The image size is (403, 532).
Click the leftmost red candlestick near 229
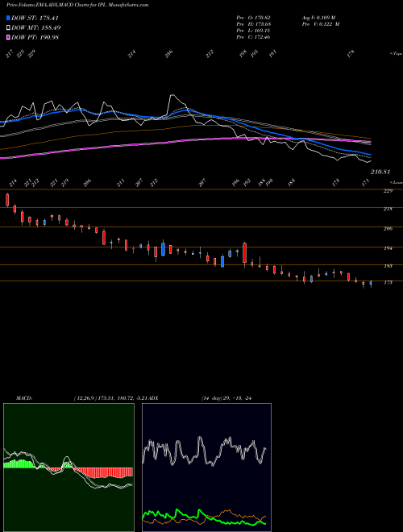pos(7,200)
